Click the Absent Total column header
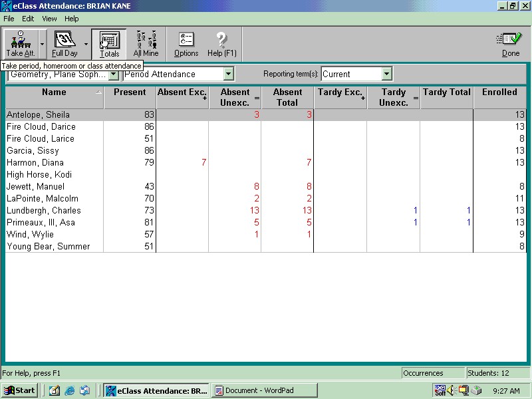532x399 pixels. [x=287, y=98]
